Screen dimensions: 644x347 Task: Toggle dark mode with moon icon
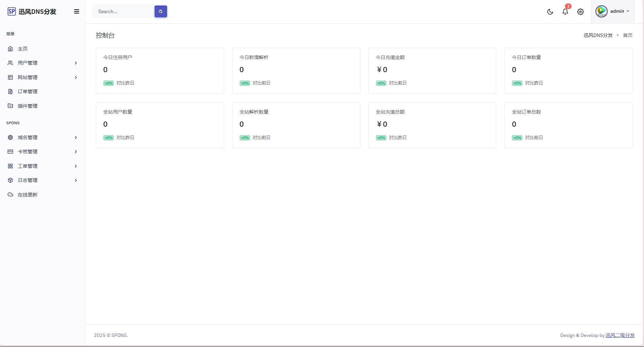pos(550,12)
